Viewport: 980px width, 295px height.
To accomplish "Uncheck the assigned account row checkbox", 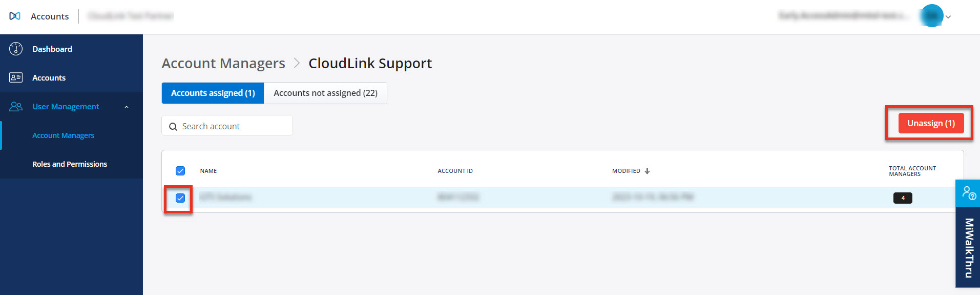I will tap(180, 198).
